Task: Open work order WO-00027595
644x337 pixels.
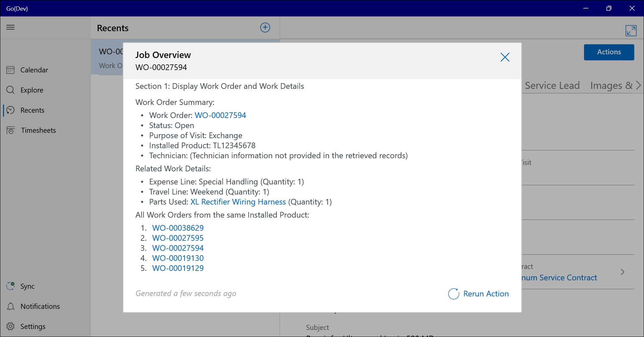Action: (178, 238)
